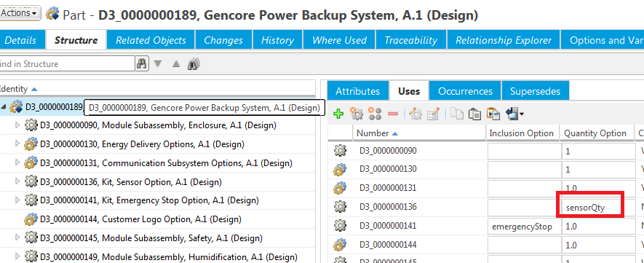Click D3_0000000131 in the Number column

[388, 188]
